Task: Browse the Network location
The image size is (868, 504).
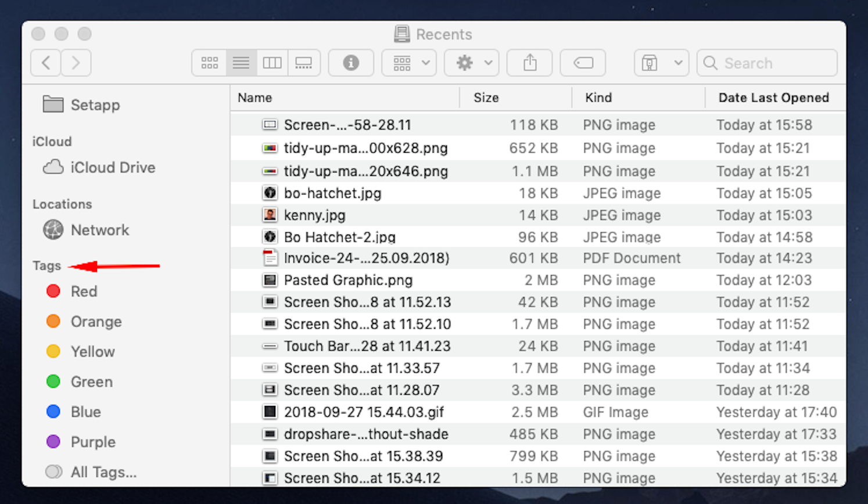Action: click(x=99, y=230)
